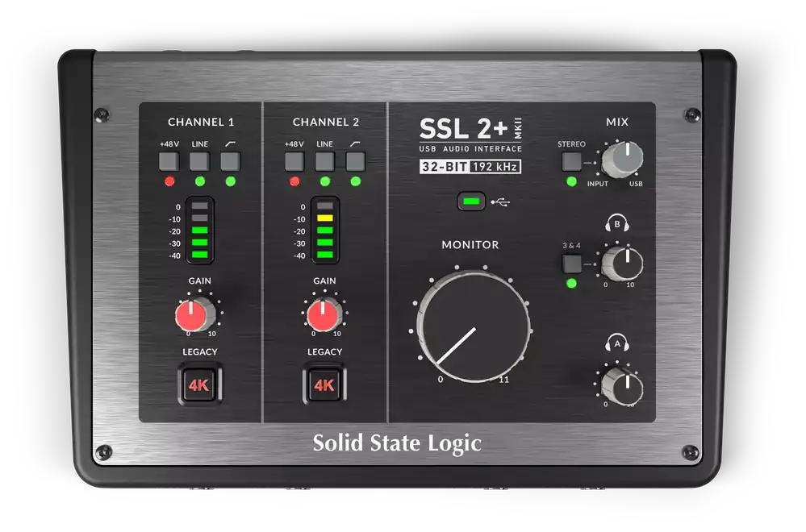
Task: Toggle Channel 2 high-pass filter button
Action: coord(355,161)
